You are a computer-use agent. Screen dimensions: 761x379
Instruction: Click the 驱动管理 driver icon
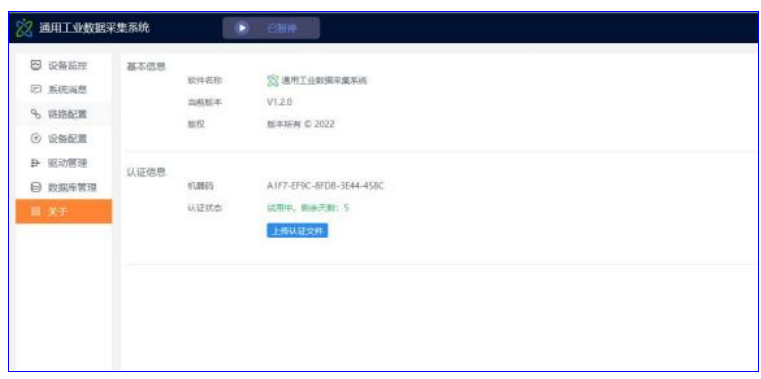point(36,163)
